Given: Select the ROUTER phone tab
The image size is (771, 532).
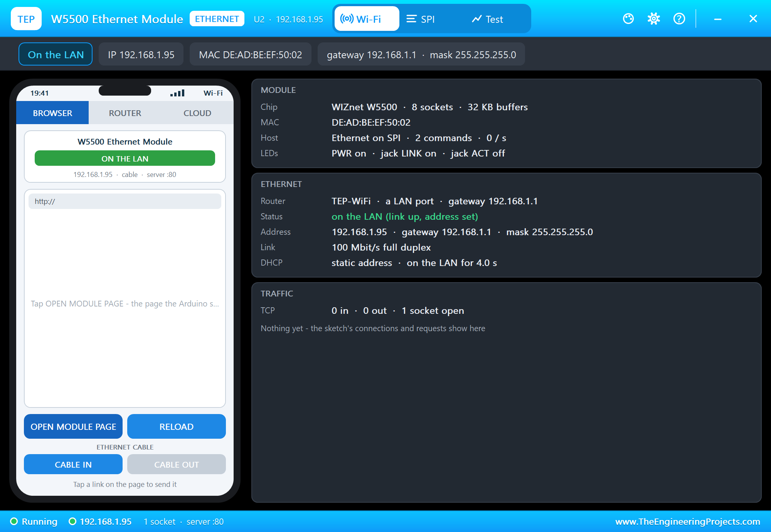Looking at the screenshot, I should click(125, 113).
